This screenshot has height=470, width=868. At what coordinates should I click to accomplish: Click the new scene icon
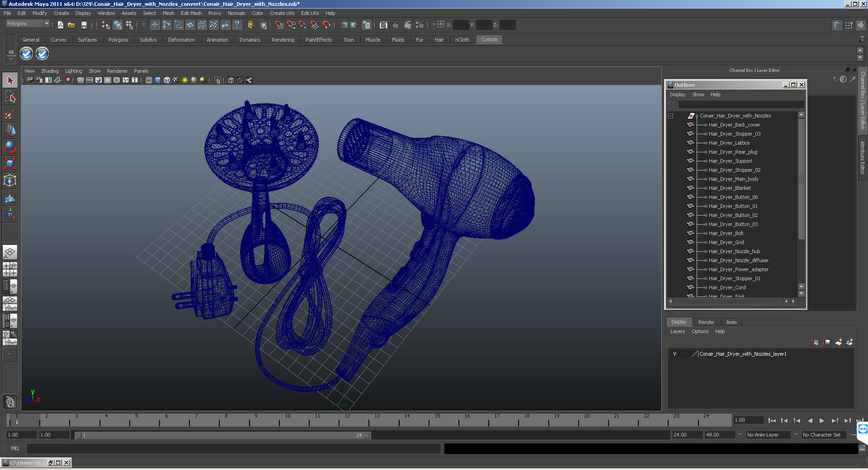[60, 25]
